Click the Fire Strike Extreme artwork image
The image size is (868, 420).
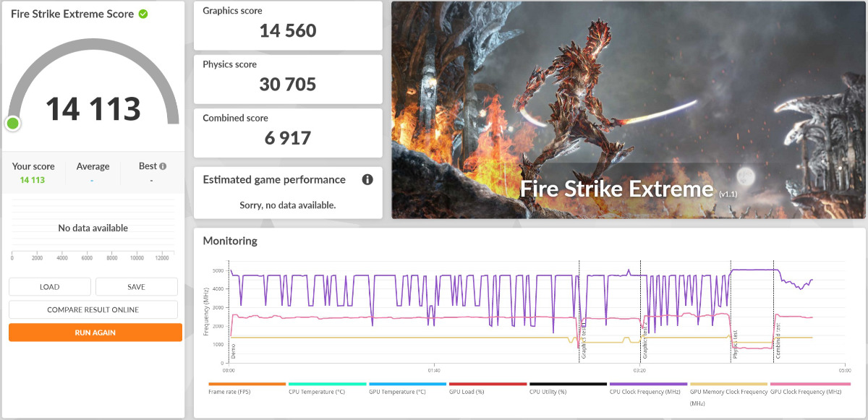coord(629,110)
